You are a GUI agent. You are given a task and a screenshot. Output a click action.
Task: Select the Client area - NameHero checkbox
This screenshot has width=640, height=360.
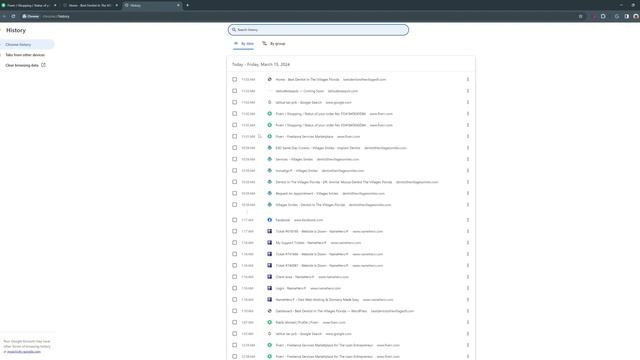click(x=234, y=277)
